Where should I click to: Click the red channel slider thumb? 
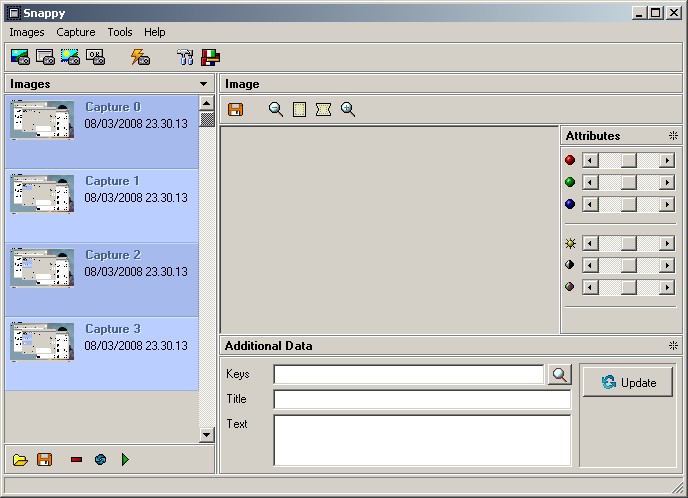coord(628,160)
